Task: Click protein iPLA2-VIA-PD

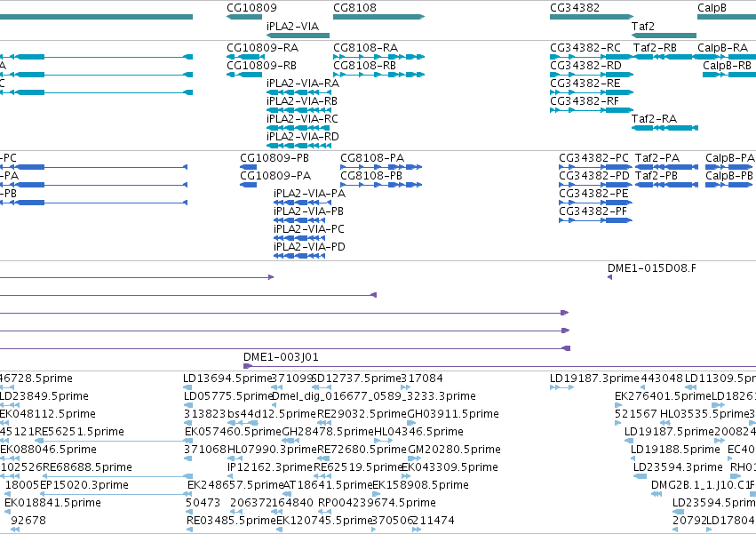Action: [309, 248]
